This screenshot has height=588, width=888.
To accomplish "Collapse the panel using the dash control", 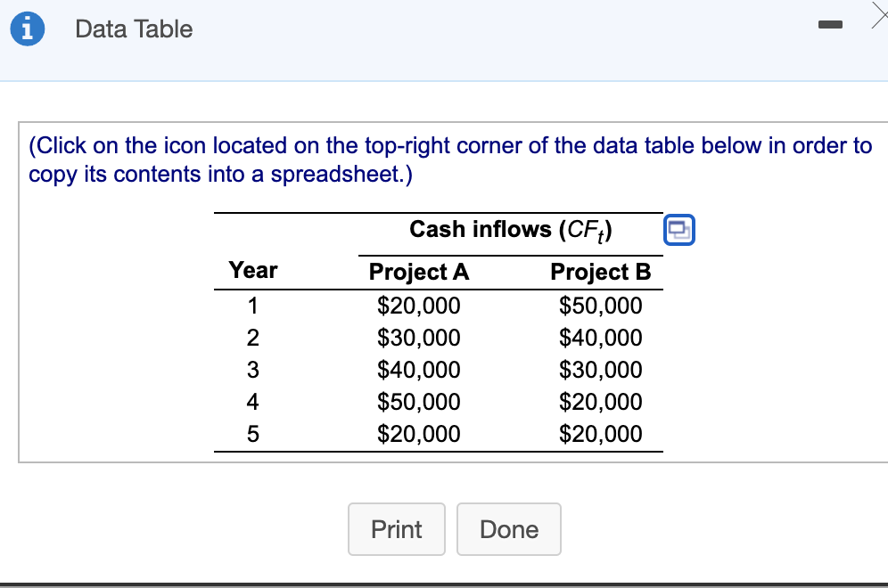I will click(x=830, y=25).
